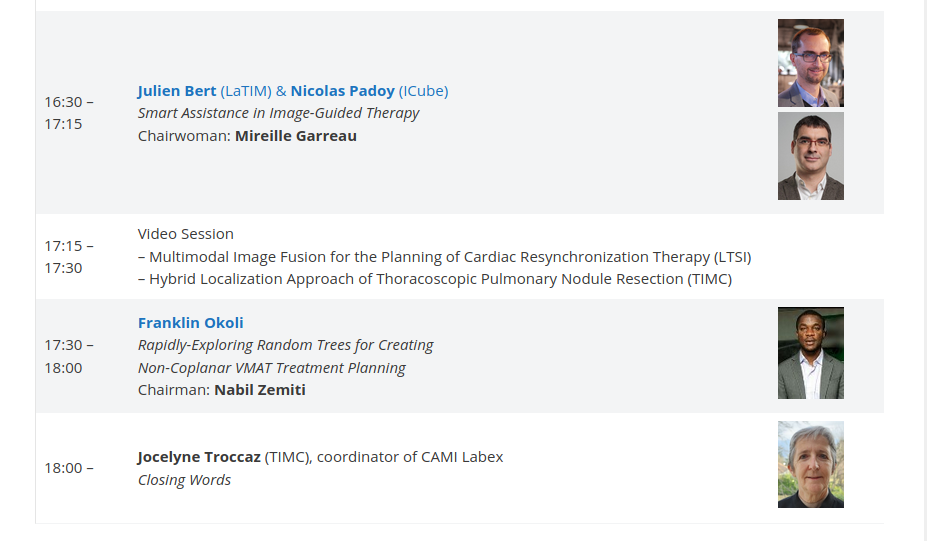Viewport: 927px width, 541px height.
Task: Click the Hybrid Localization Approach video entry
Action: [x=435, y=279]
